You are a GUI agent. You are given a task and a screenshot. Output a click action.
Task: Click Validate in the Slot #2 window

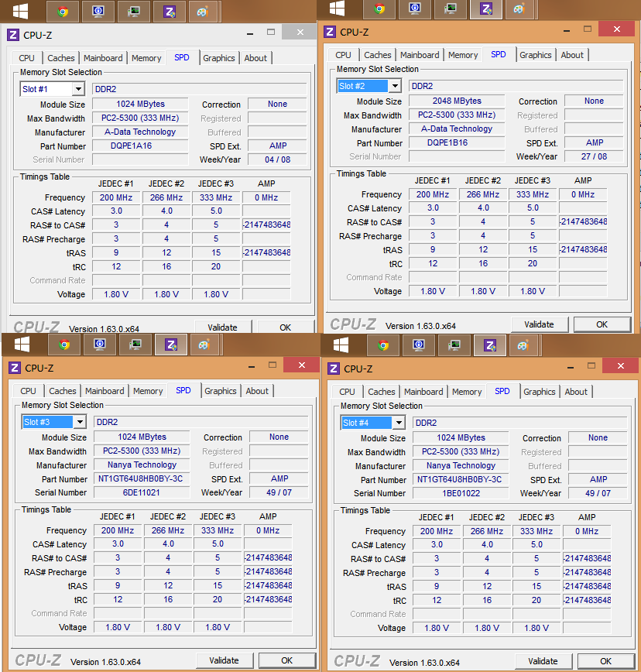point(539,324)
